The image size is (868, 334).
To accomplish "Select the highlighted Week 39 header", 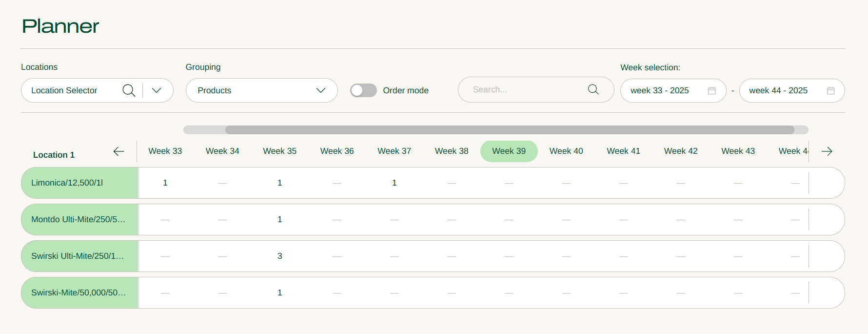I will pos(509,151).
